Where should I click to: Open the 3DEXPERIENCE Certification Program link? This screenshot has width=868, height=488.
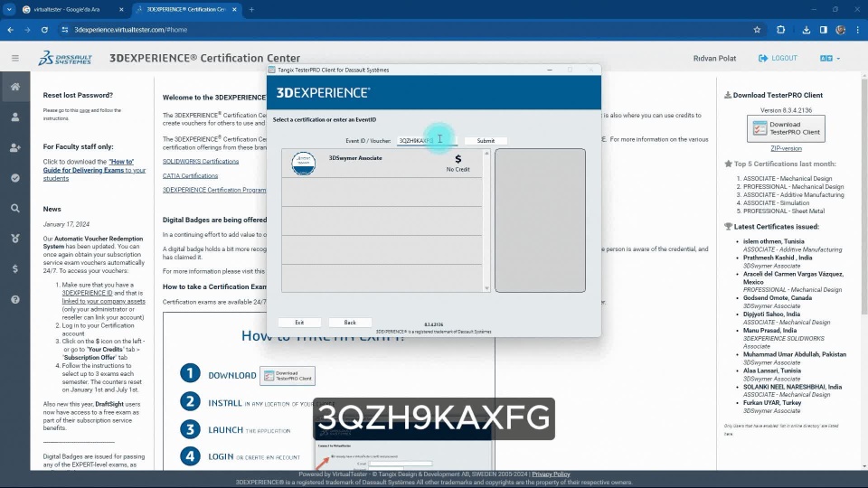coord(213,190)
